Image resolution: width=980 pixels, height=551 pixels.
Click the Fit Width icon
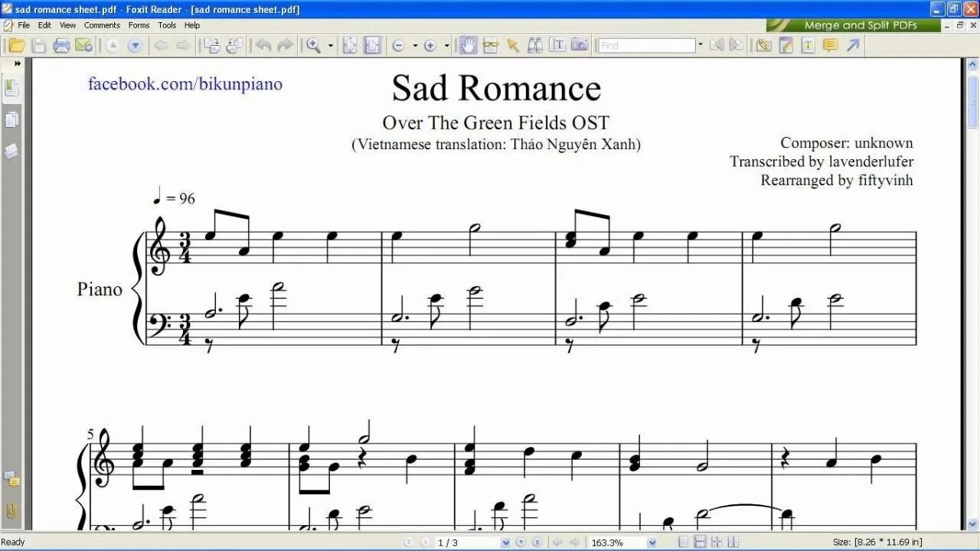click(372, 45)
